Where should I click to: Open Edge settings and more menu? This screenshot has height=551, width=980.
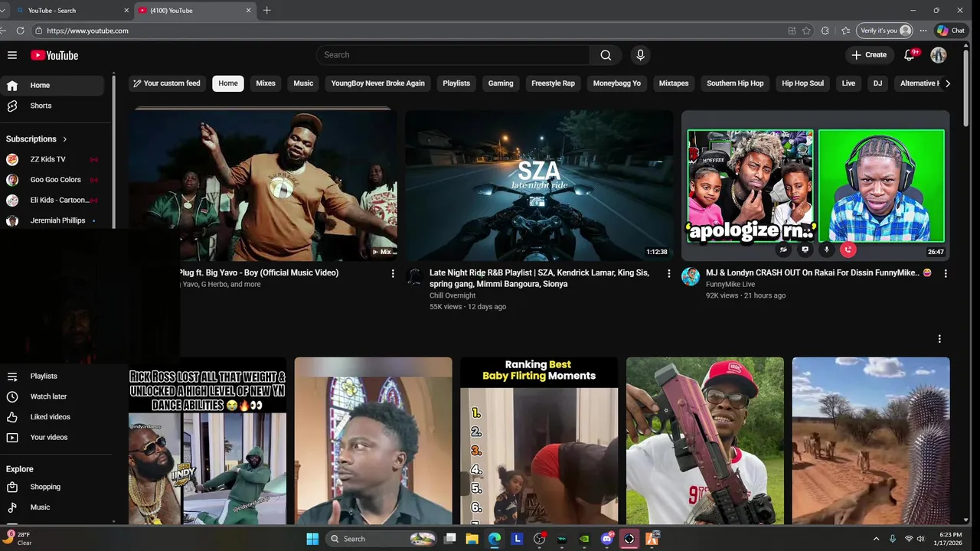923,31
